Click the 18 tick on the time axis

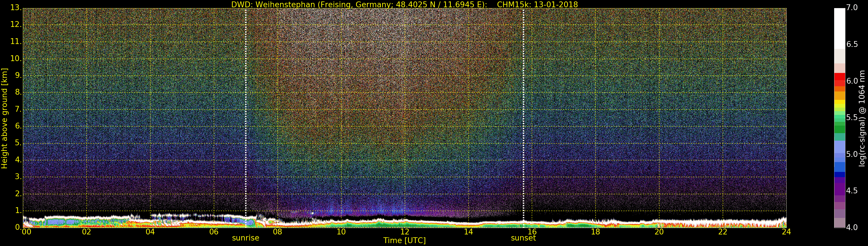tap(595, 232)
